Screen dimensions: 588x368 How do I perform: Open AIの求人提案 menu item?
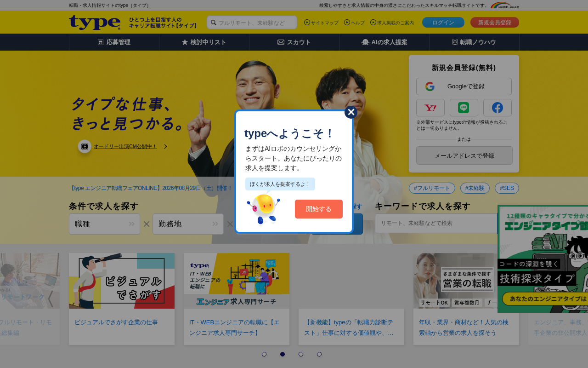(x=384, y=42)
